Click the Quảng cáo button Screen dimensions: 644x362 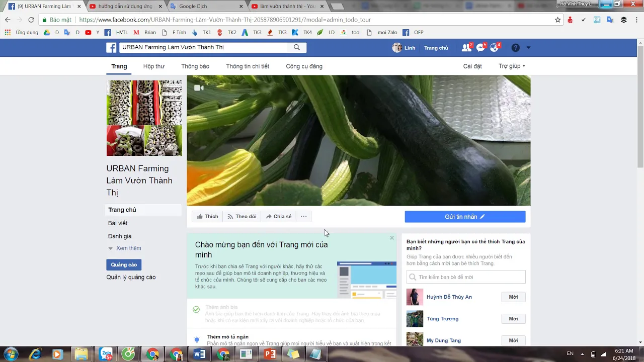point(124,264)
